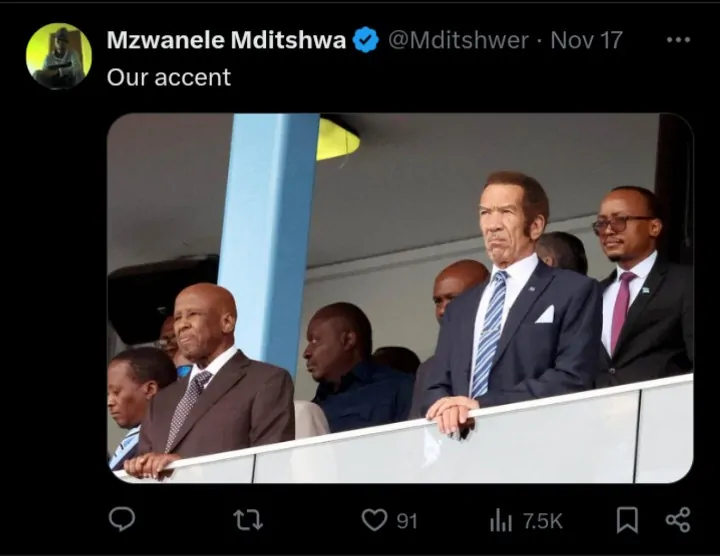Click the blue verified badge
Screen dimensions: 720x556
[x=366, y=41]
